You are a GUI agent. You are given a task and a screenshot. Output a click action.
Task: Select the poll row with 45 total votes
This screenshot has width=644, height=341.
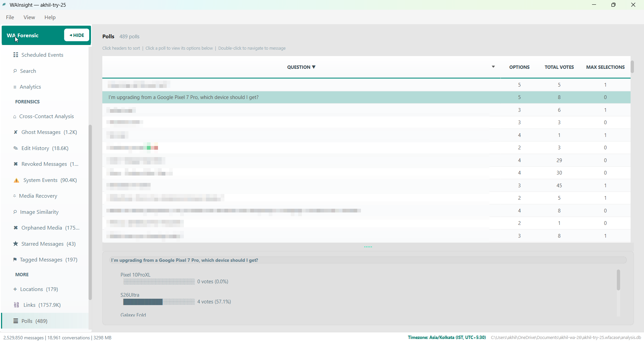(366, 186)
